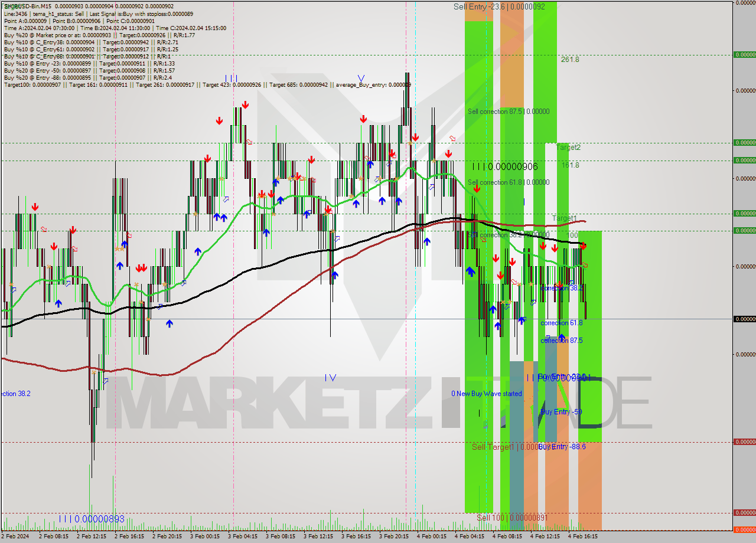Viewport: 756px width, 543px height.
Task: Select '0 New Buy Wave started' text
Action: tap(487, 394)
